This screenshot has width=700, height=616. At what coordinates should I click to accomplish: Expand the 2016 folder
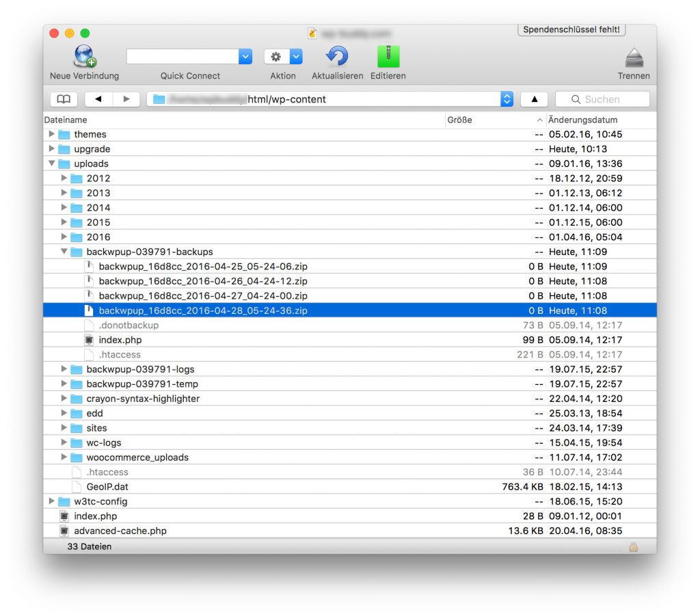tap(64, 237)
